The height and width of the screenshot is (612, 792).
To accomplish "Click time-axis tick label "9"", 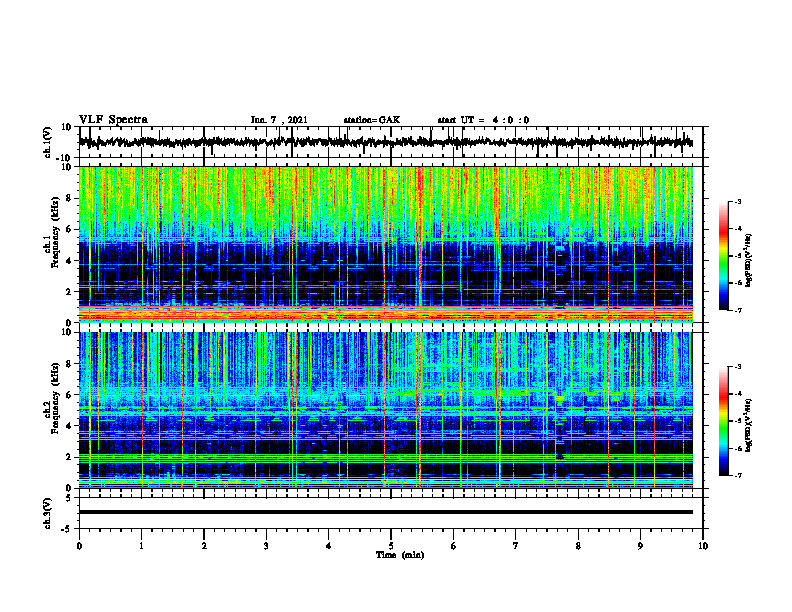I will [640, 546].
